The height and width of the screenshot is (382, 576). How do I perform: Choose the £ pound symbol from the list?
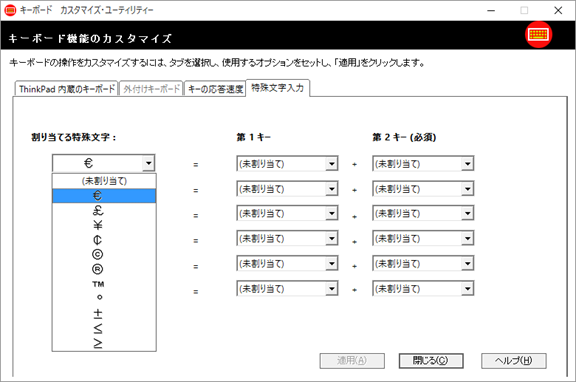click(104, 210)
